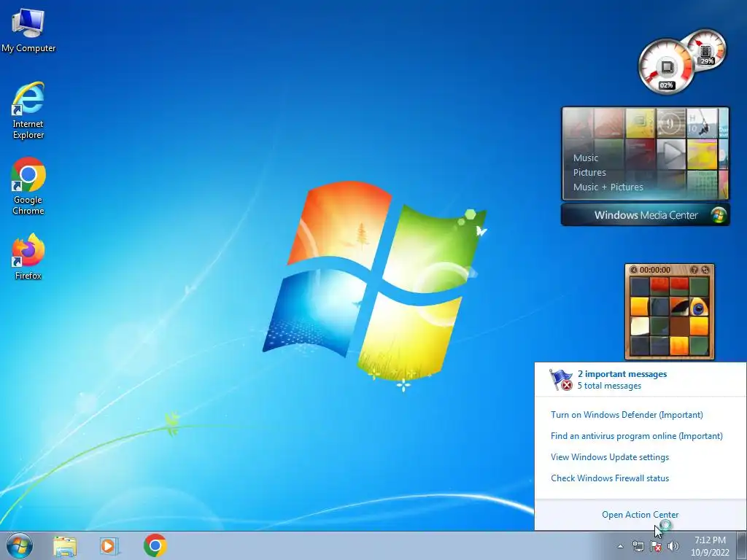The image size is (747, 560).
Task: Launch Chrome from the taskbar
Action: [x=155, y=545]
